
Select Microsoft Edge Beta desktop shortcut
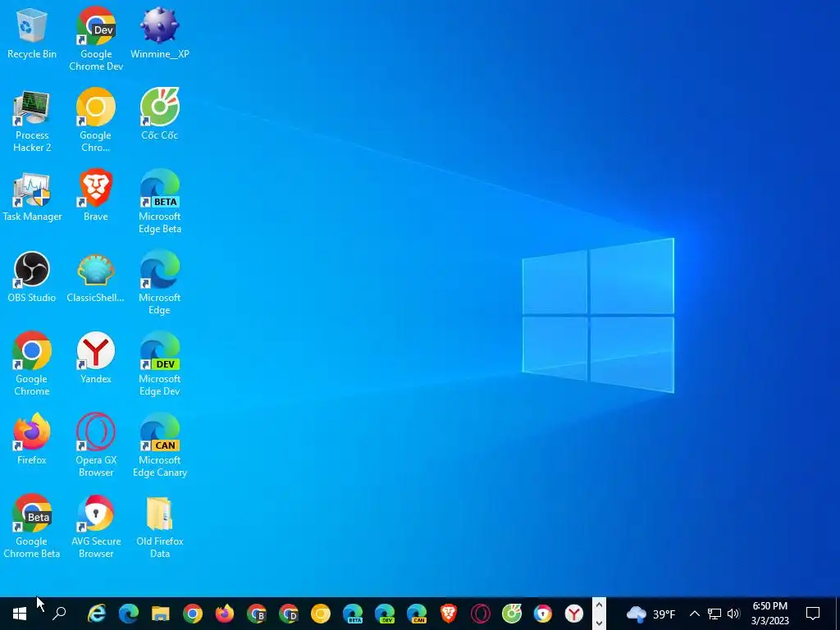(160, 202)
